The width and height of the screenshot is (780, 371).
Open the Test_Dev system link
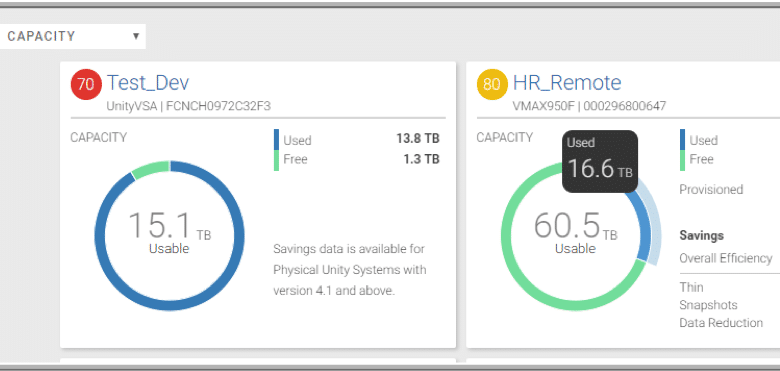148,83
